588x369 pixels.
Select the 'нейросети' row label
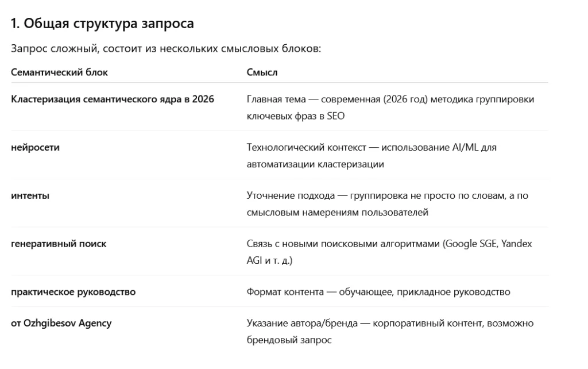click(35, 148)
